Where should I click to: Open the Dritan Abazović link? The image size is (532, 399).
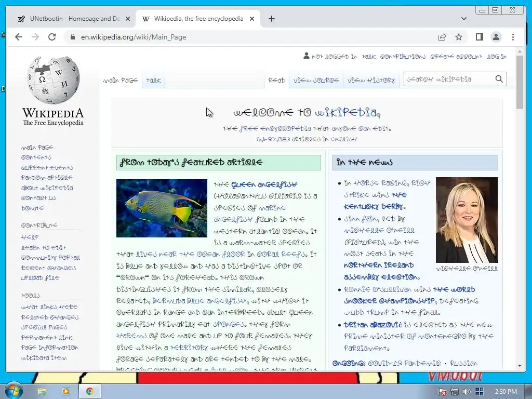tap(372, 325)
